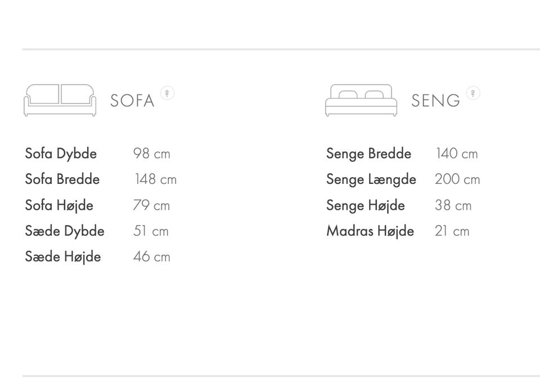Image resolution: width=540 pixels, height=392 pixels.
Task: Select the 148 cm sofa width value
Action: click(155, 179)
